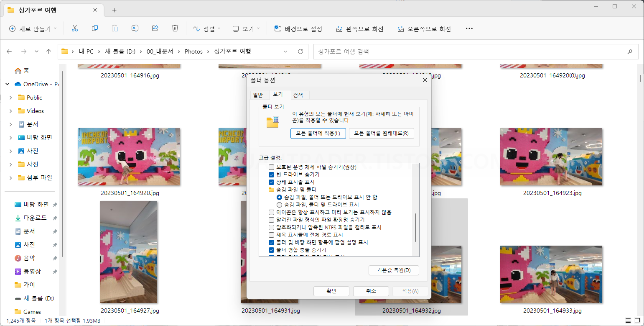This screenshot has height=326, width=644.
Task: Open the 카이 folder in sidebar
Action: pyautogui.click(x=25, y=285)
